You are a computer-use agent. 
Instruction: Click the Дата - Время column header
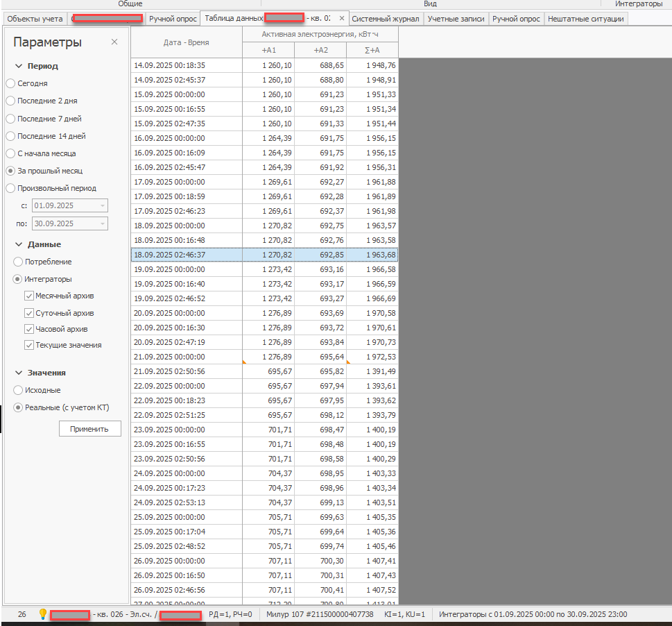pos(186,43)
